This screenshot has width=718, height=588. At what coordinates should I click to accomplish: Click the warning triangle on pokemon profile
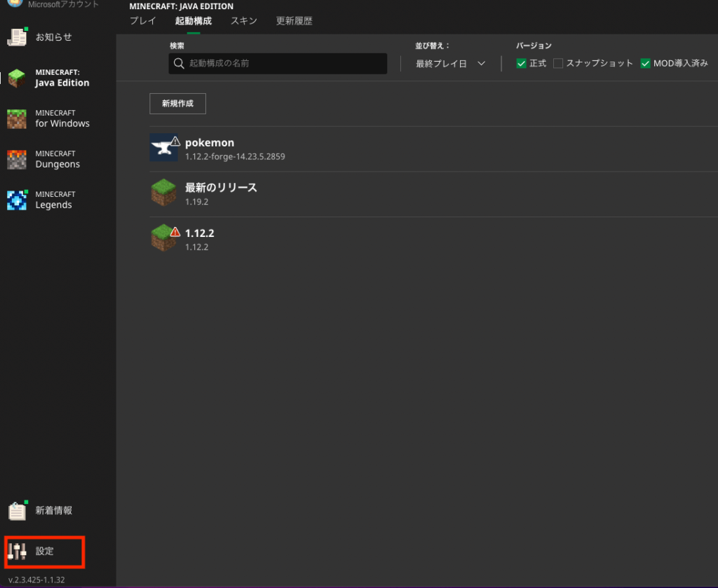(x=175, y=142)
